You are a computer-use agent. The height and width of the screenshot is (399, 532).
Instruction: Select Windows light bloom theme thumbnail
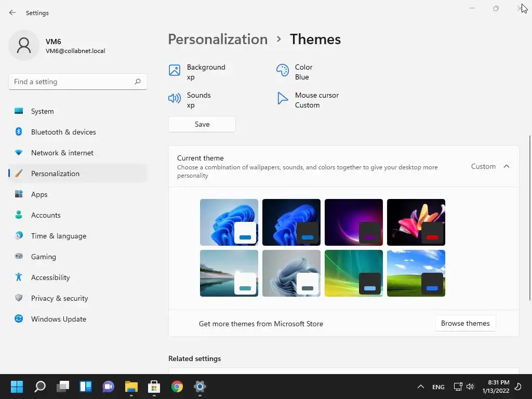[x=229, y=222]
